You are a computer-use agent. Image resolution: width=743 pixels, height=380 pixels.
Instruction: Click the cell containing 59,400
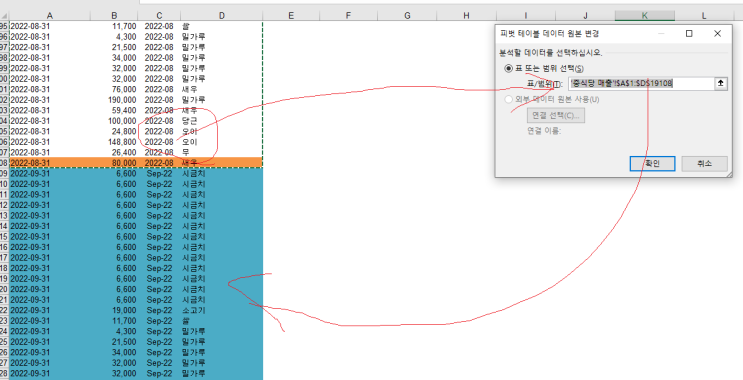[114, 110]
